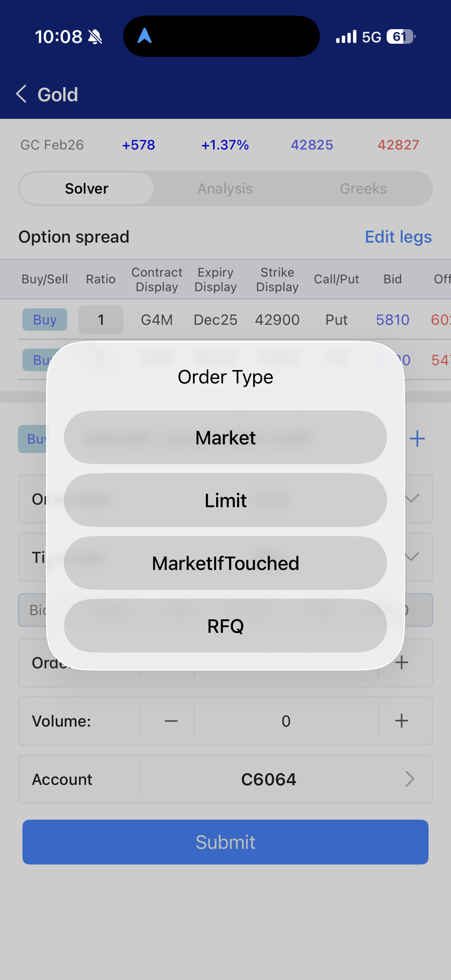Toggle Buy/Sell on the G4M leg

tap(45, 320)
